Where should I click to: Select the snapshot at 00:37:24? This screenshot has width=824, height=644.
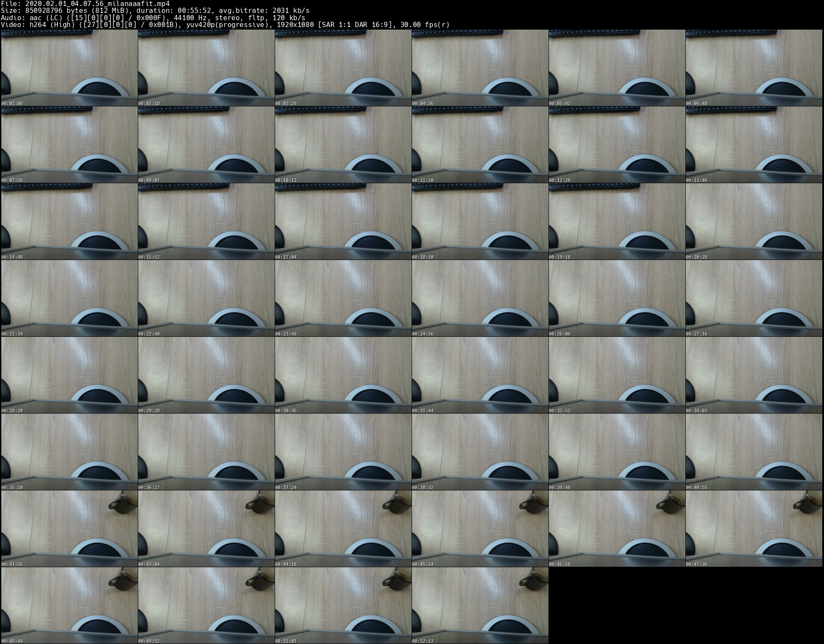coord(343,452)
